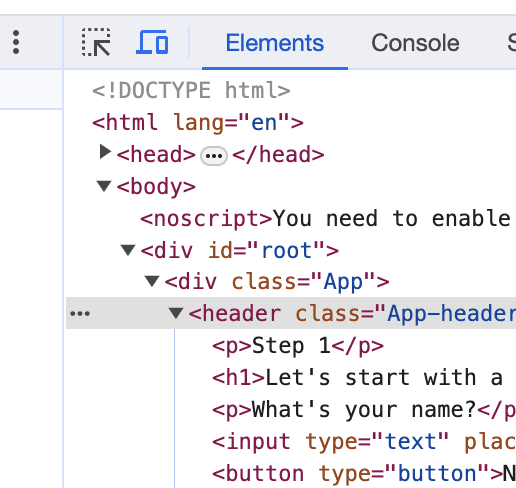The height and width of the screenshot is (488, 516).
Task: Collapse the header App-header node
Action: [176, 313]
